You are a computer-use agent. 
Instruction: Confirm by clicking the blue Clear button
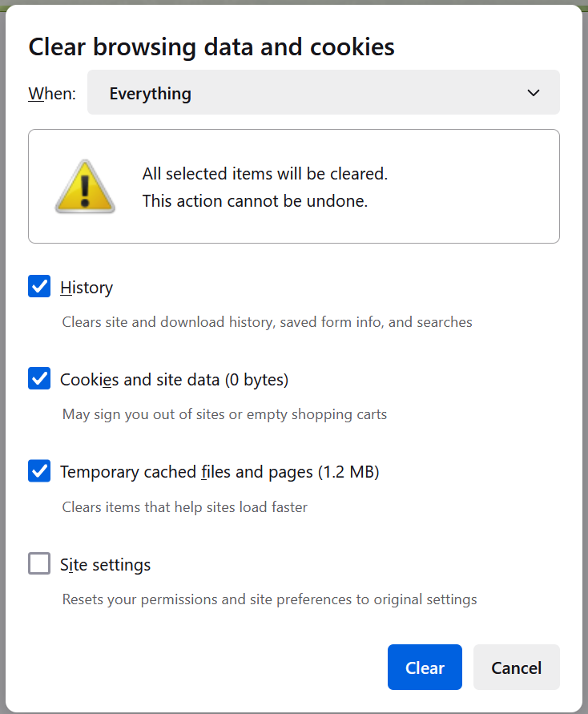(x=425, y=667)
